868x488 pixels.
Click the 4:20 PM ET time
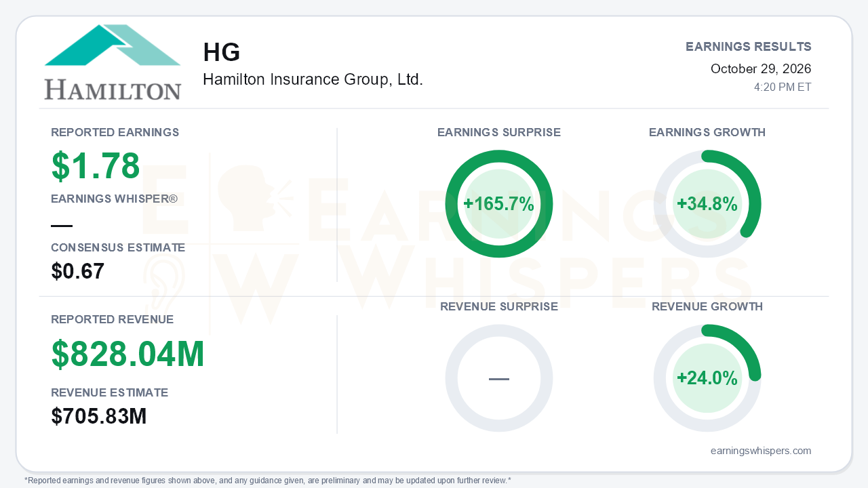pos(783,87)
